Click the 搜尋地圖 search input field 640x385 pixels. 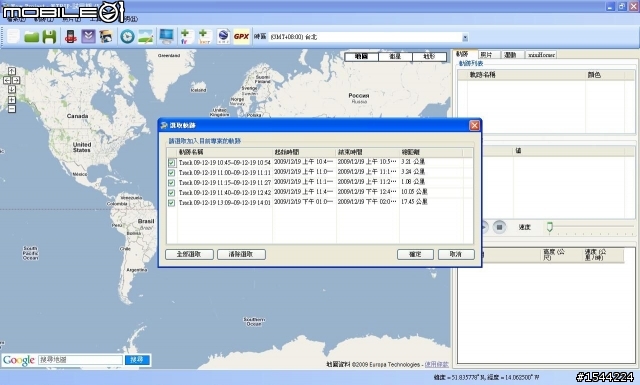pyautogui.click(x=80, y=360)
